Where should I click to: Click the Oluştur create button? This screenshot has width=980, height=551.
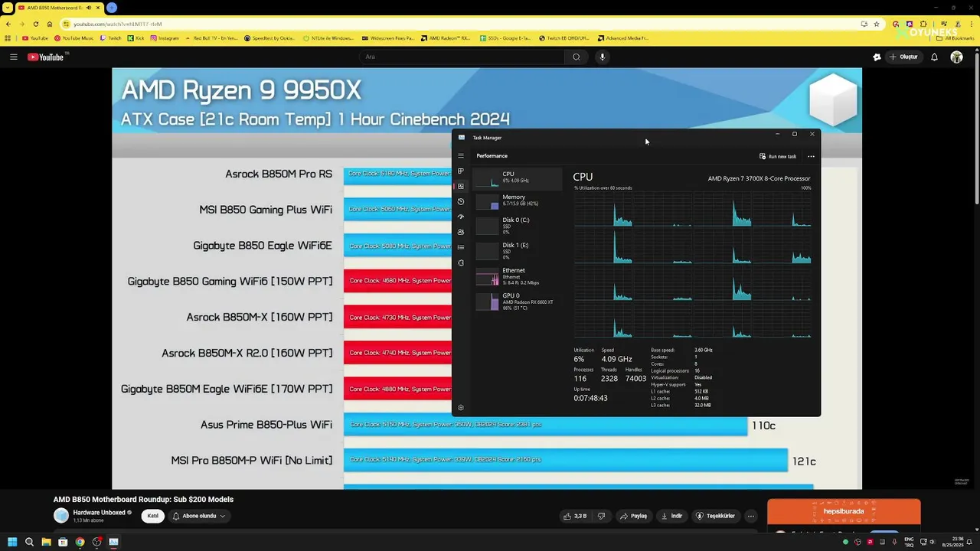click(903, 57)
